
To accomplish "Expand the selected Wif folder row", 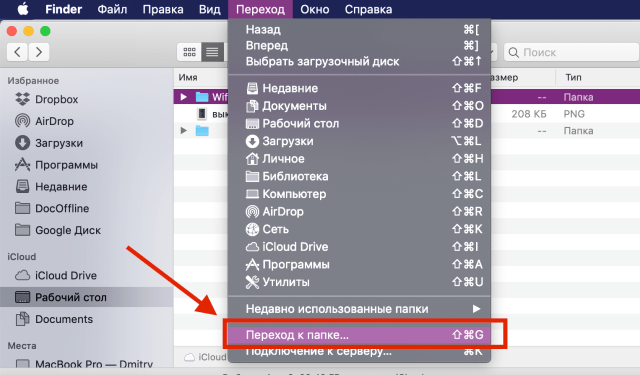I will point(184,97).
